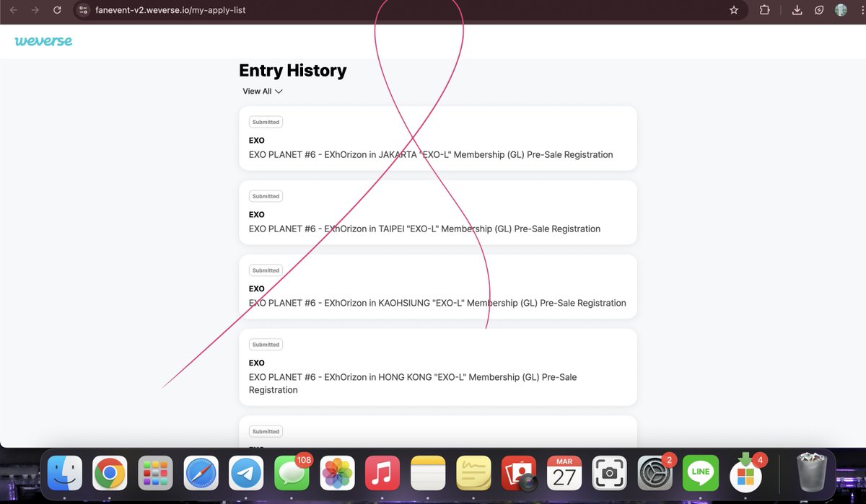Open Safari from the dock
866x504 pixels.
201,473
